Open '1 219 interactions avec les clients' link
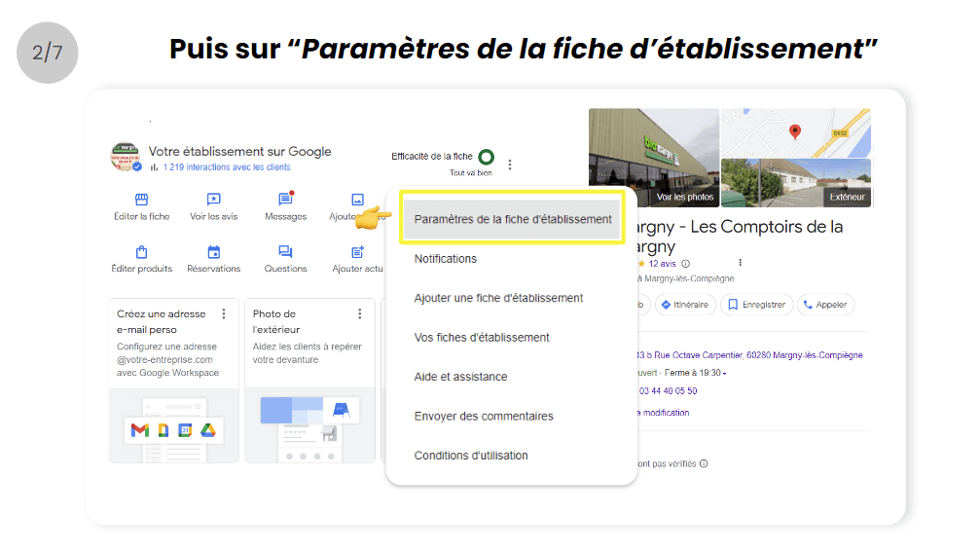980x550 pixels. 227,166
